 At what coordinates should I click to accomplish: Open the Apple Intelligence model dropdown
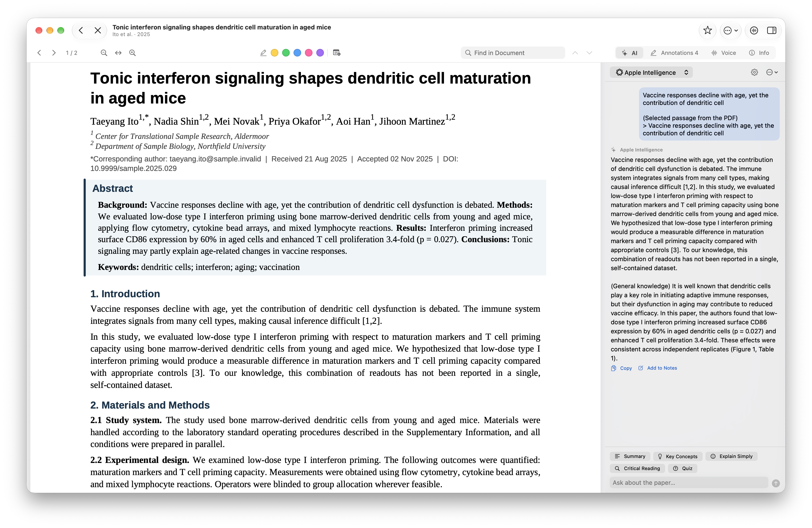pyautogui.click(x=651, y=72)
